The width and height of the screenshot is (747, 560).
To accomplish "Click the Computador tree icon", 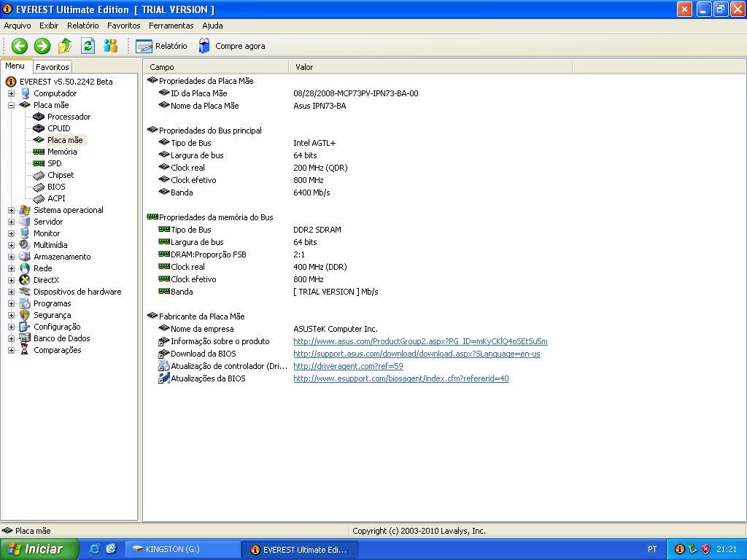I will (x=25, y=93).
